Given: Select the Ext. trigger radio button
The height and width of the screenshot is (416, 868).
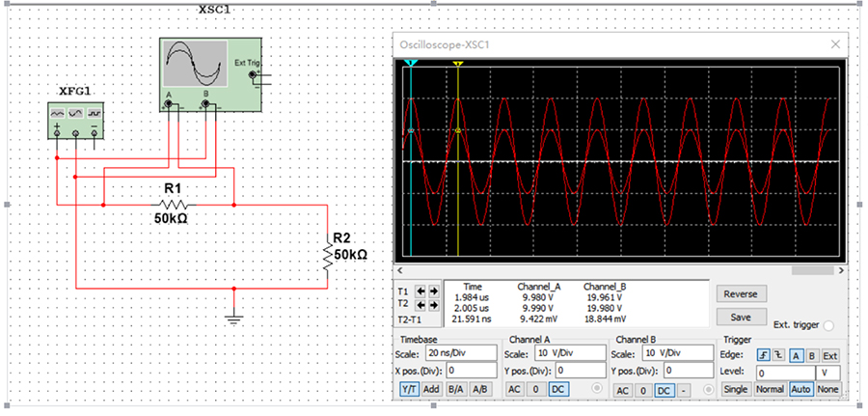Looking at the screenshot, I should click(828, 325).
